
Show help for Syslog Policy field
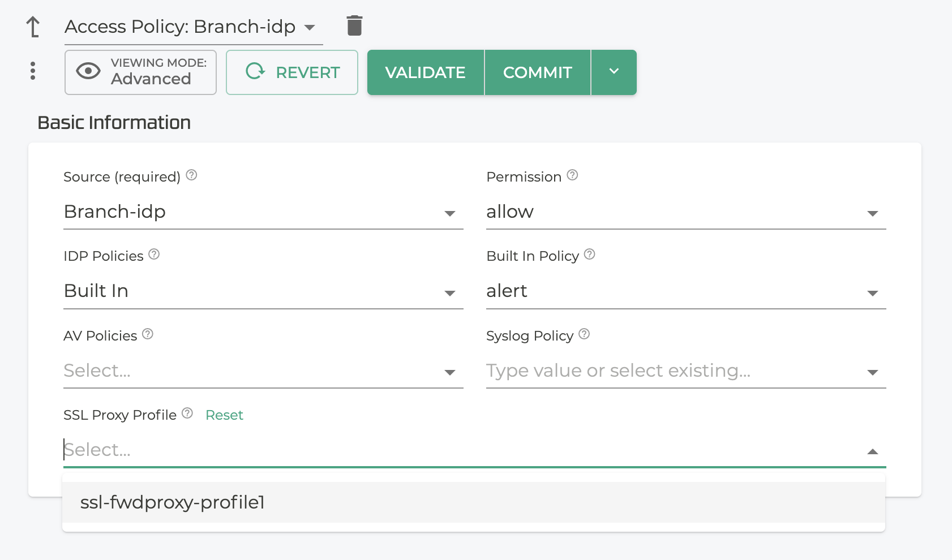pyautogui.click(x=584, y=334)
